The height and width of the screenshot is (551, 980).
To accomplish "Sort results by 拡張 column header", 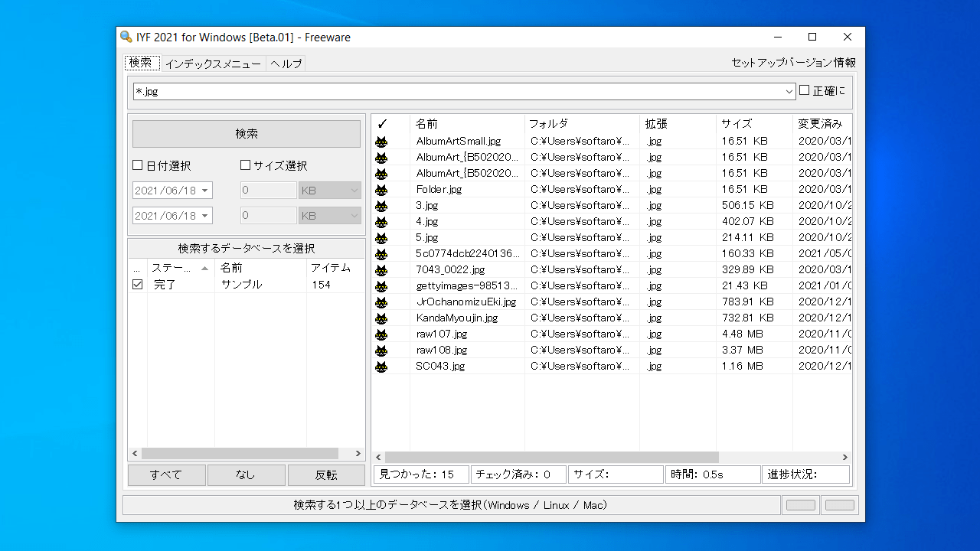I will (x=678, y=123).
